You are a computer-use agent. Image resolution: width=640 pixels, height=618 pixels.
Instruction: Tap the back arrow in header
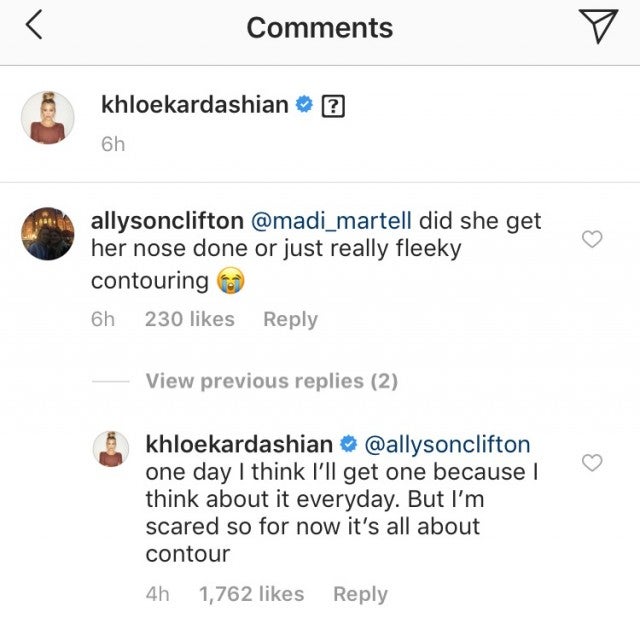point(33,27)
